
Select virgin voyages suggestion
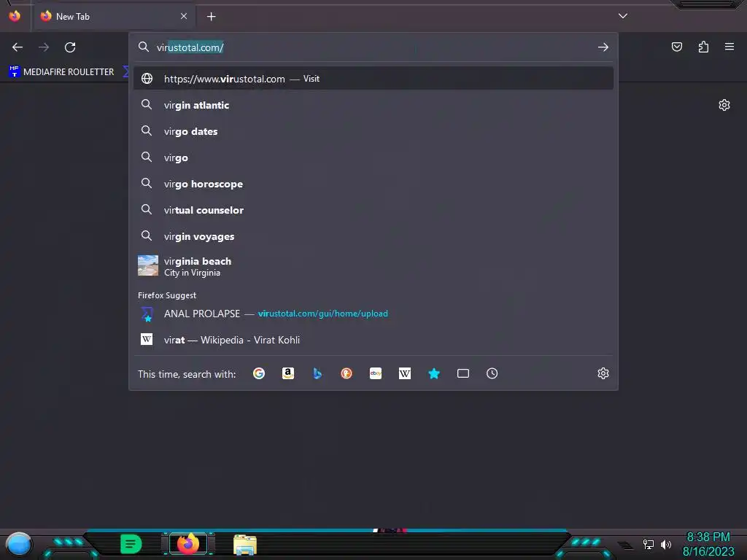point(373,236)
